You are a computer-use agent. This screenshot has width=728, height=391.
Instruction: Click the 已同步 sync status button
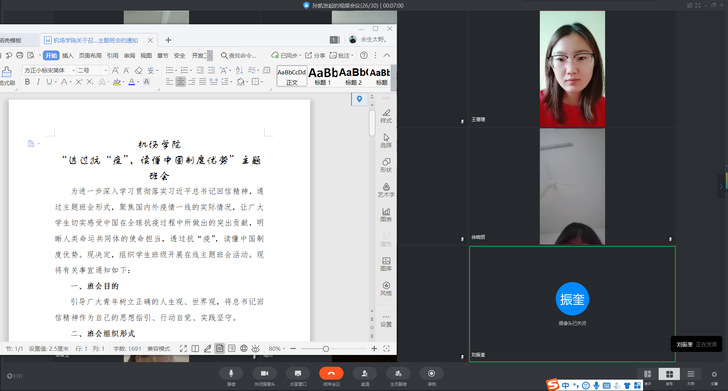coord(286,55)
